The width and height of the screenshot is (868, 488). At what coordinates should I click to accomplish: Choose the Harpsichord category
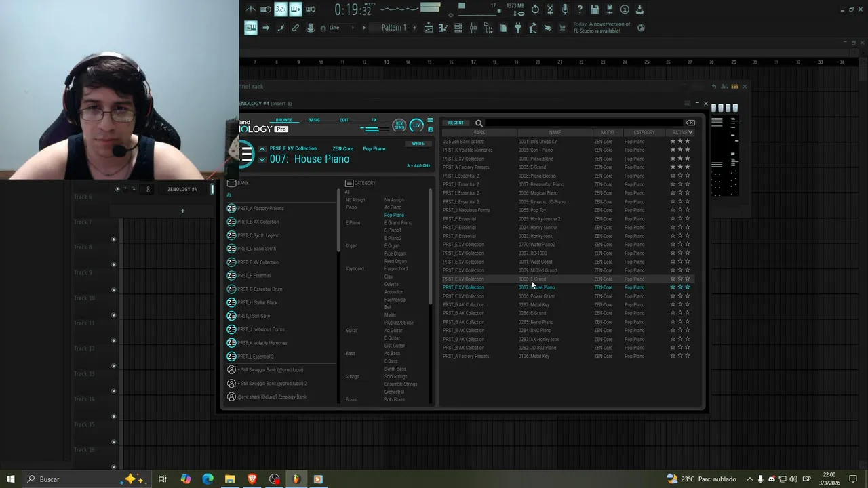[396, 269]
